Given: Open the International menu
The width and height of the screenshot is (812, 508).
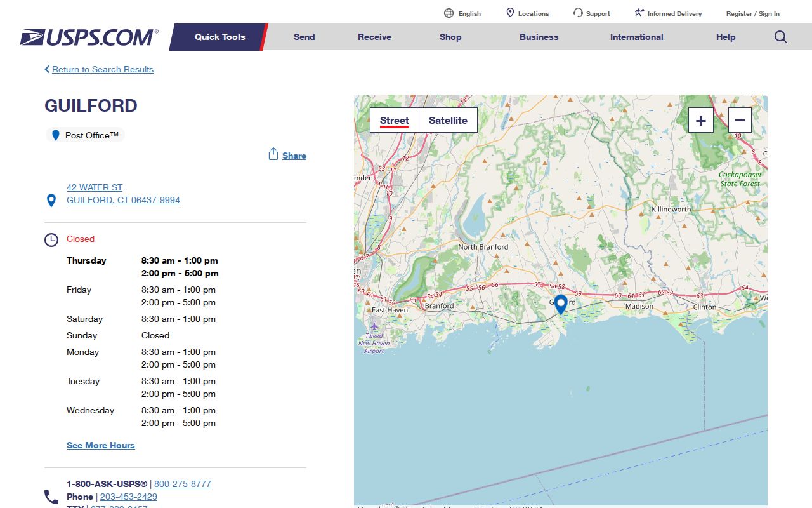Looking at the screenshot, I should (x=637, y=37).
